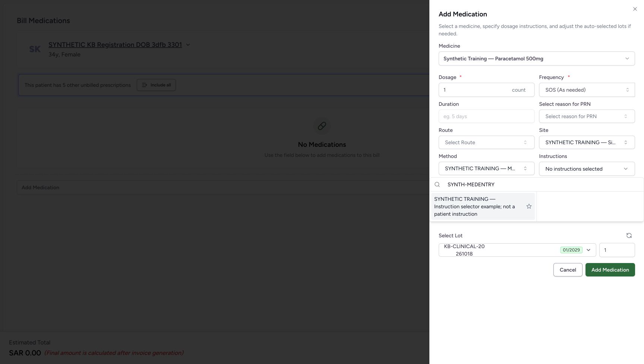Open the Medicine dropdown
The width and height of the screenshot is (644, 364).
536,58
